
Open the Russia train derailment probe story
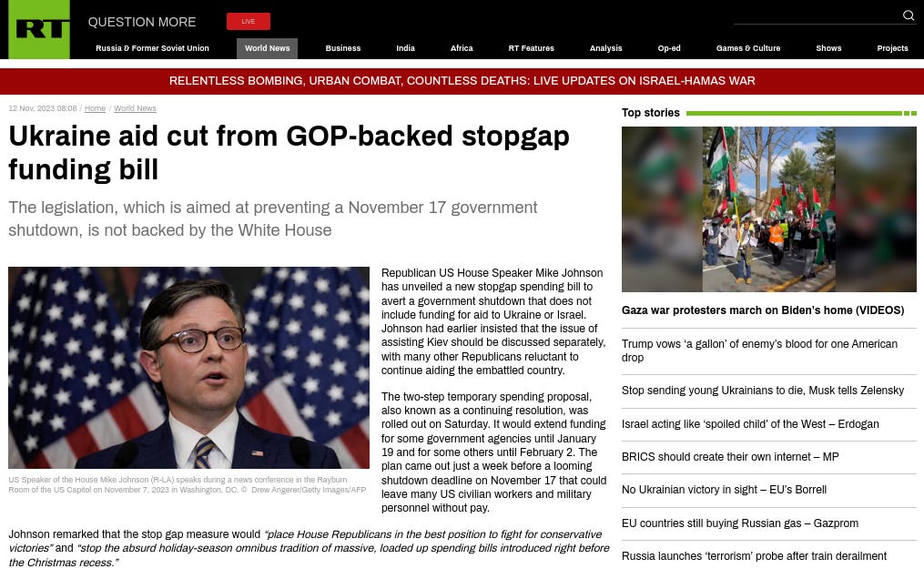point(754,556)
